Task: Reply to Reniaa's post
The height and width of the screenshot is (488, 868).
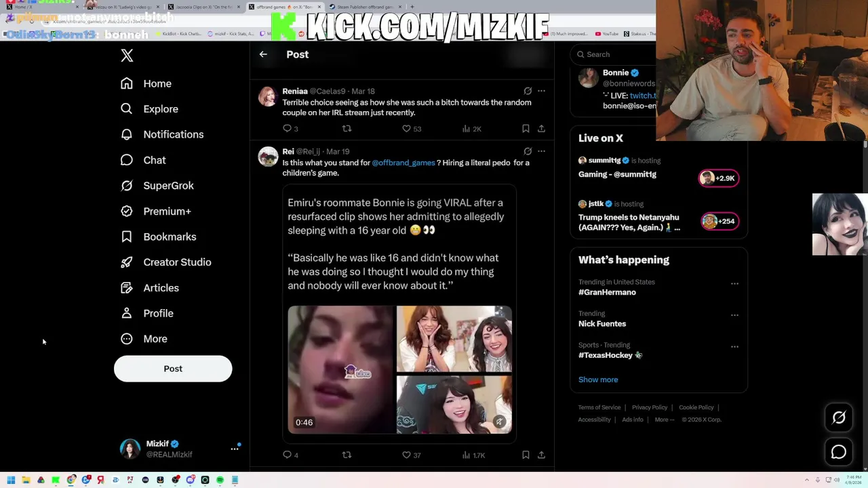Action: point(290,128)
